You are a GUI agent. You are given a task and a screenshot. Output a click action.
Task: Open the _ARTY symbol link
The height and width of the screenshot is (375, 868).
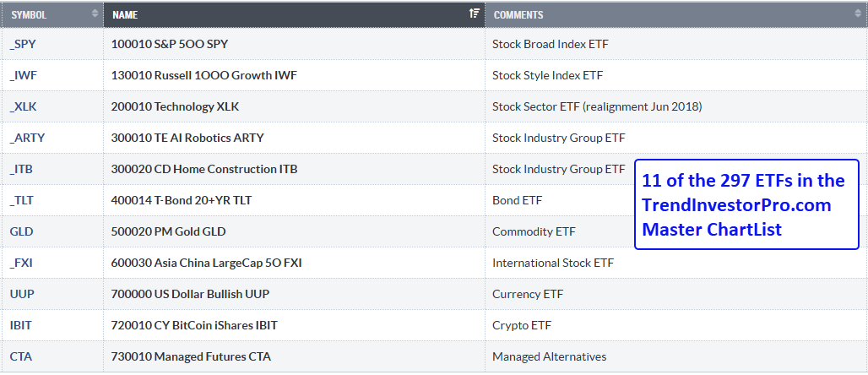coord(27,138)
